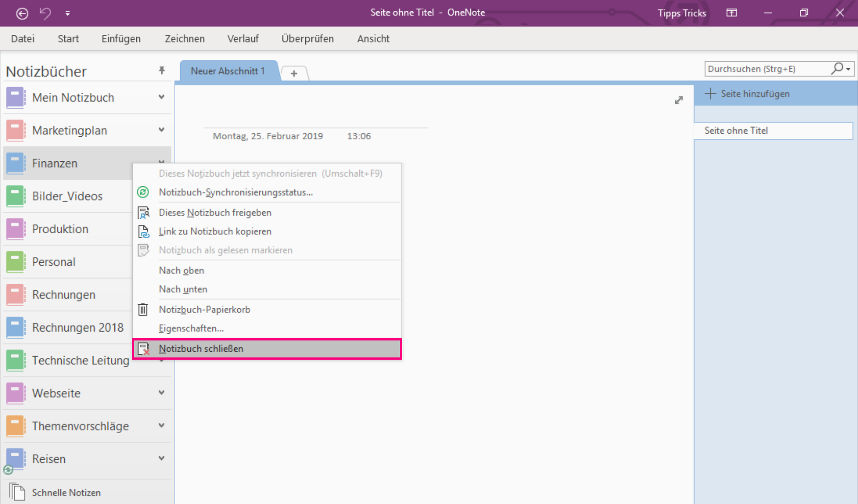The height and width of the screenshot is (504, 858).
Task: Open the Einfügen ribbon tab
Action: pyautogui.click(x=121, y=39)
